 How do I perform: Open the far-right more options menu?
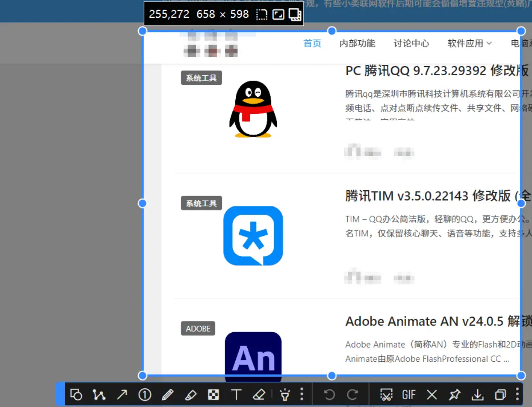(517, 394)
